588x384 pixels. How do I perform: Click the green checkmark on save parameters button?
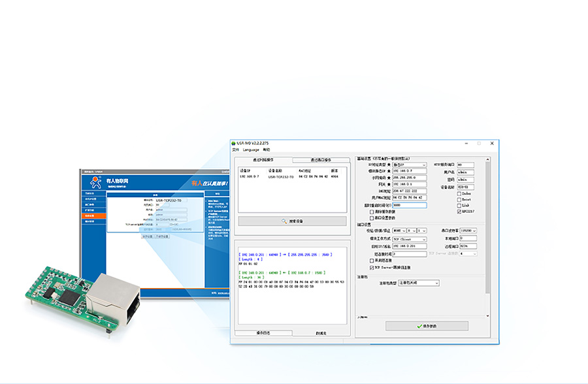[419, 325]
